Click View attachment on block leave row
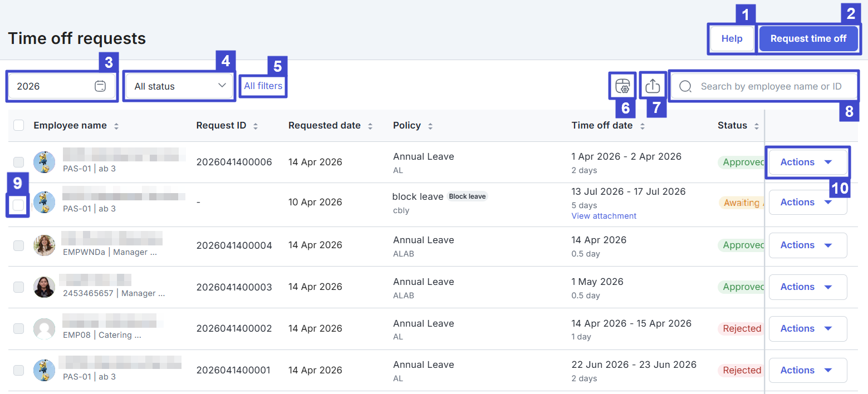The width and height of the screenshot is (868, 394). 604,216
